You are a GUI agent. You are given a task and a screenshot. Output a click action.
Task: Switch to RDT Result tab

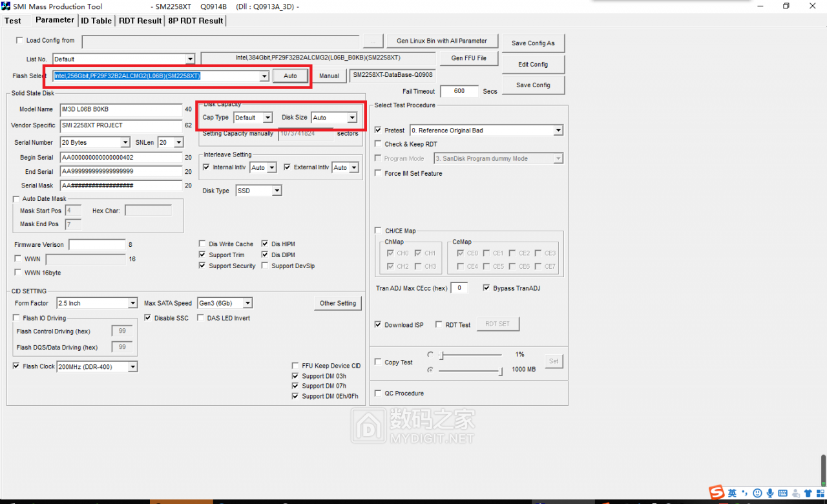pos(140,21)
